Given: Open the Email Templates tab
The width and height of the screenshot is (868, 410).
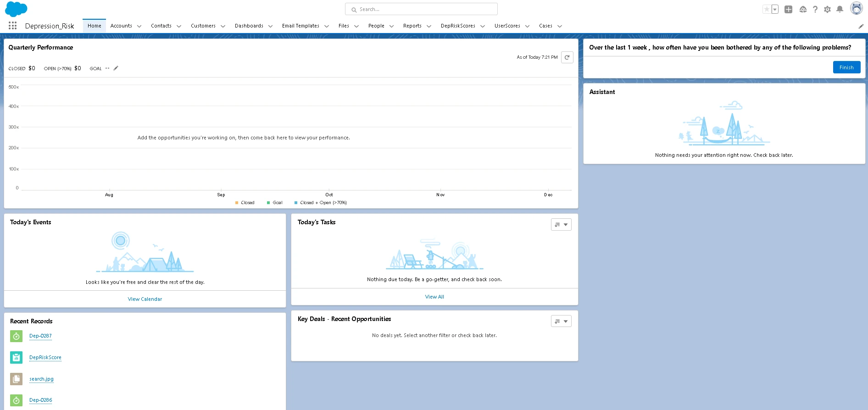Looking at the screenshot, I should pos(300,26).
